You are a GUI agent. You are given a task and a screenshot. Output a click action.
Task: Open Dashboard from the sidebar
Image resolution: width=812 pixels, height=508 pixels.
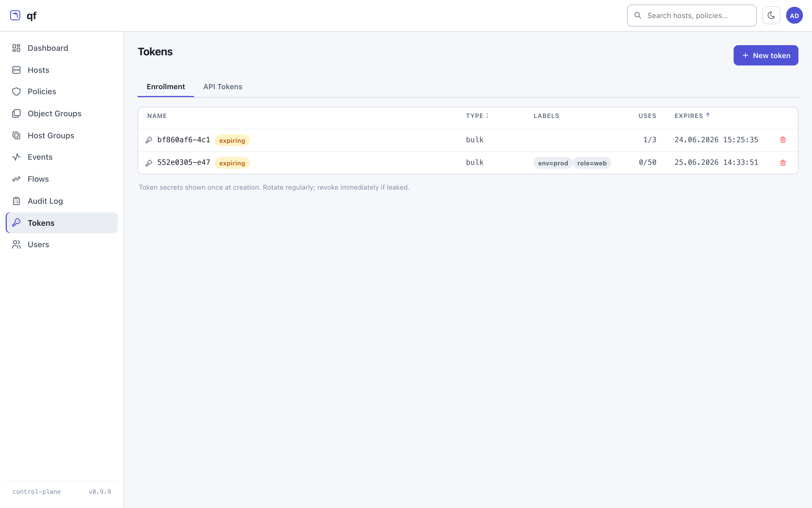click(x=62, y=48)
